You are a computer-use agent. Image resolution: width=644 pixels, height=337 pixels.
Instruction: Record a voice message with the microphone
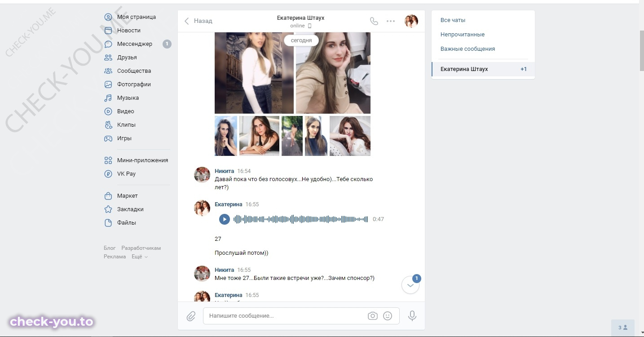412,316
